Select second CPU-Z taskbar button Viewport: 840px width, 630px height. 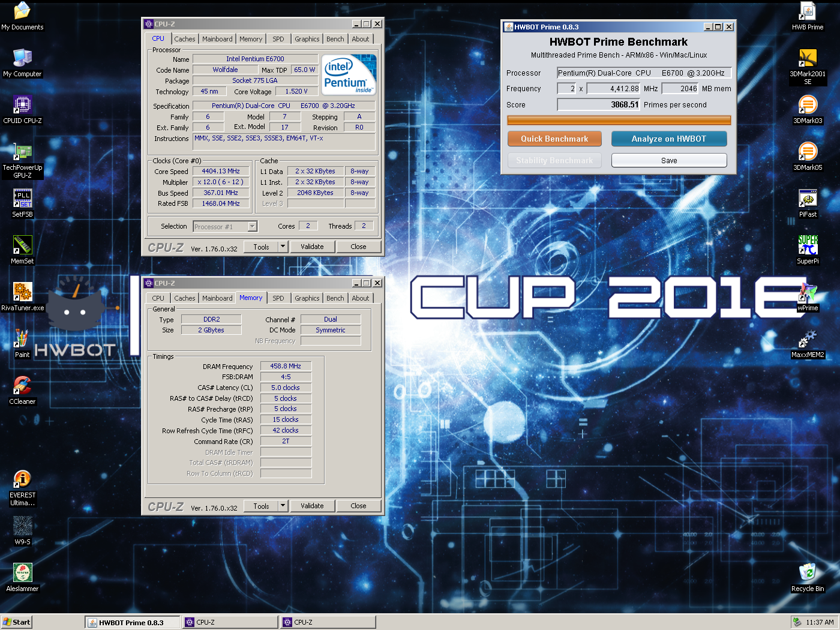point(328,622)
